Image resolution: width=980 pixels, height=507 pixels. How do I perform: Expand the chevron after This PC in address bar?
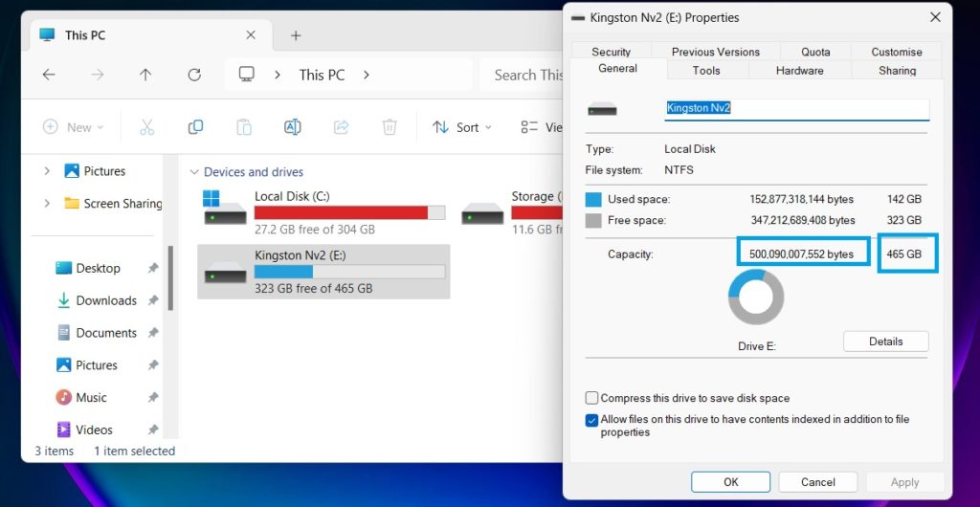(367, 75)
